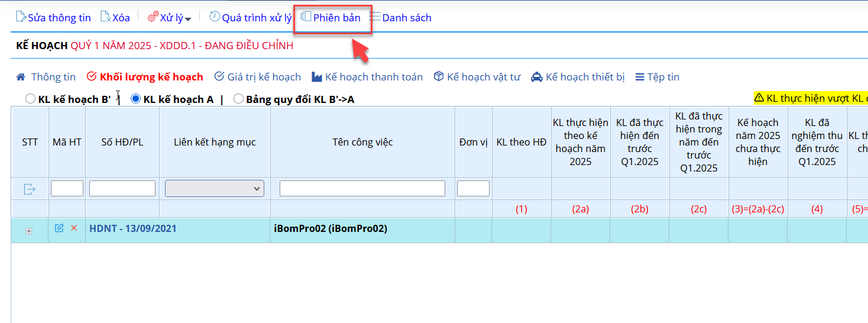
Task: Open the Kế hoạch vật tư tab
Action: (x=477, y=77)
